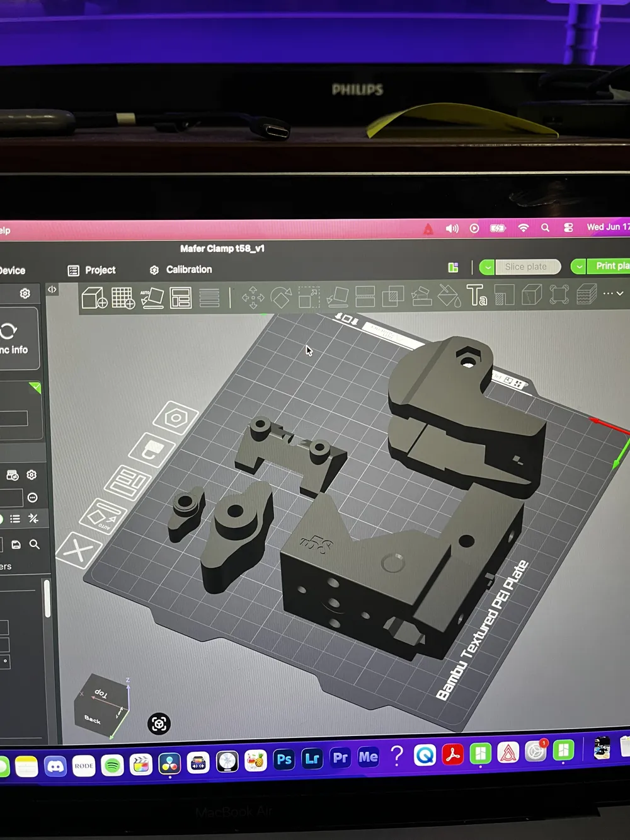The width and height of the screenshot is (630, 840).
Task: Open the Mesh boolean tool
Action: click(x=393, y=296)
